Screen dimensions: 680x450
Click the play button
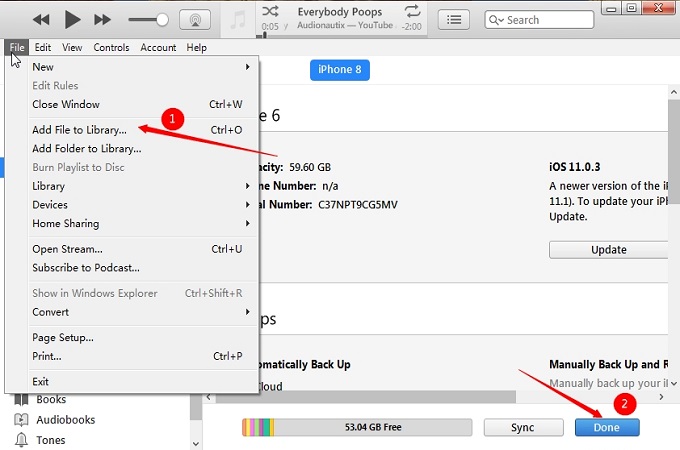click(x=72, y=20)
